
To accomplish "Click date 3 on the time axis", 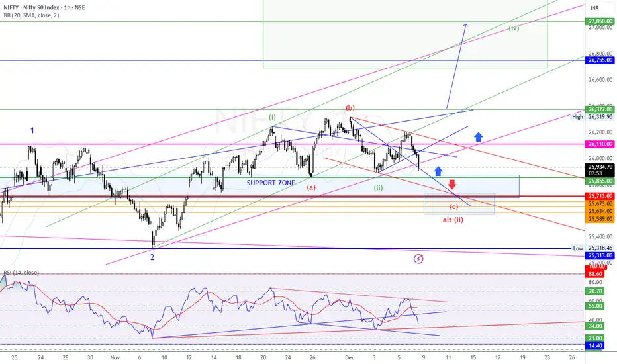I will [x=374, y=357].
